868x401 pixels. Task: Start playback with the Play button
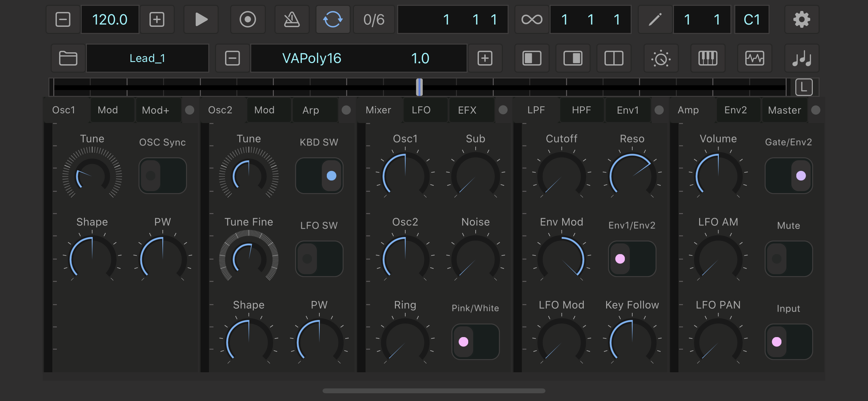tap(201, 19)
